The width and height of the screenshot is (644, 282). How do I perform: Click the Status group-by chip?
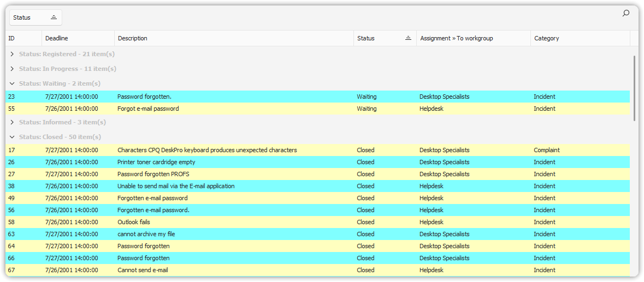coord(36,17)
